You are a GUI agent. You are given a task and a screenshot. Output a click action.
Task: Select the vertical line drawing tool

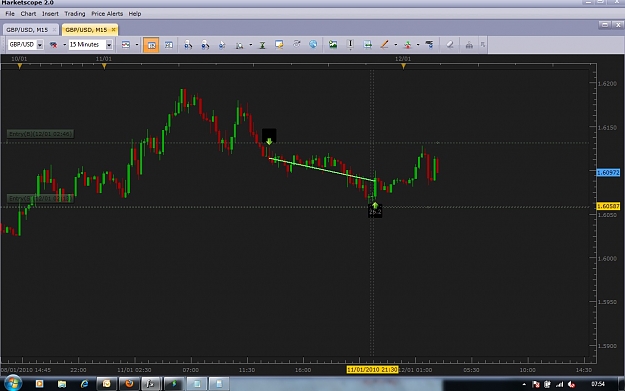[350, 45]
